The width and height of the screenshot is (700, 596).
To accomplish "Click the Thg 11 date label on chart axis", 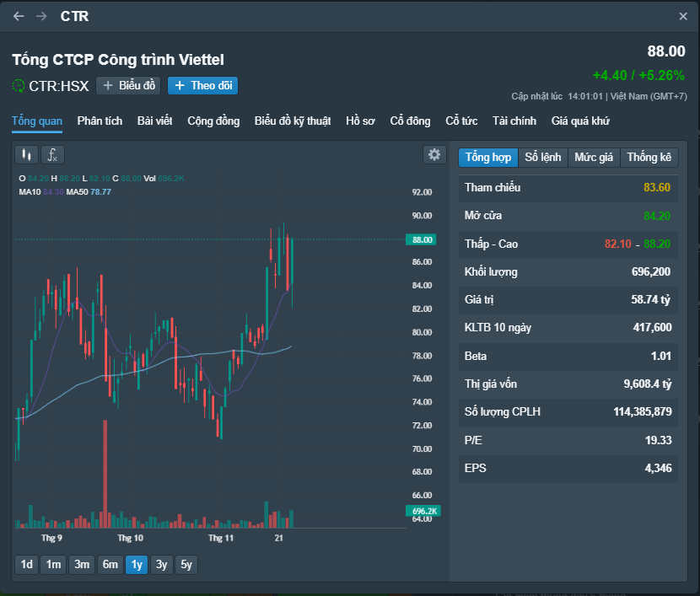I will (x=220, y=538).
